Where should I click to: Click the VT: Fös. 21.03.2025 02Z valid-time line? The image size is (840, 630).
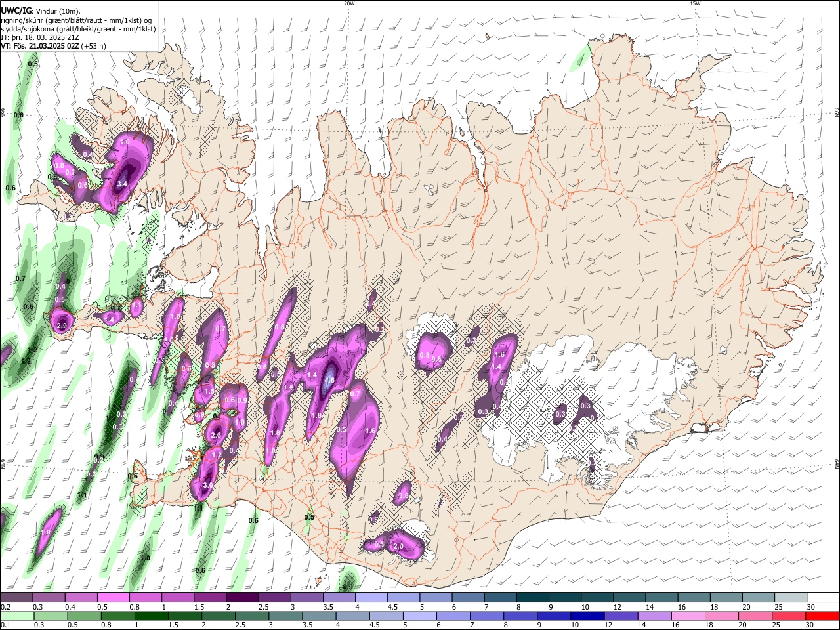coord(53,46)
